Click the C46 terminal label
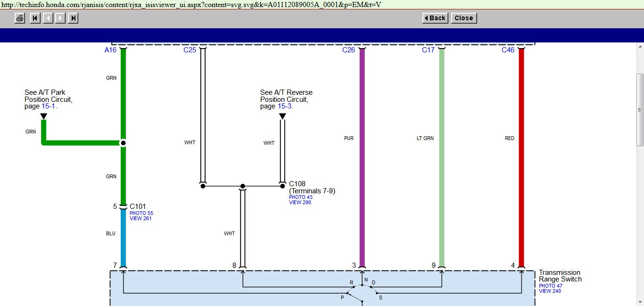The image size is (644, 306). click(508, 50)
